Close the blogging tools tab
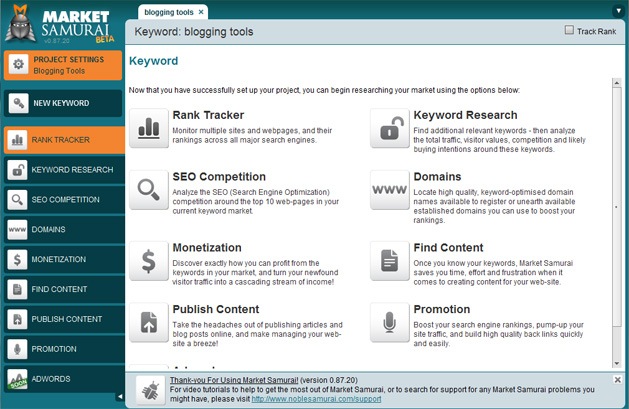The width and height of the screenshot is (629, 409). point(201,12)
